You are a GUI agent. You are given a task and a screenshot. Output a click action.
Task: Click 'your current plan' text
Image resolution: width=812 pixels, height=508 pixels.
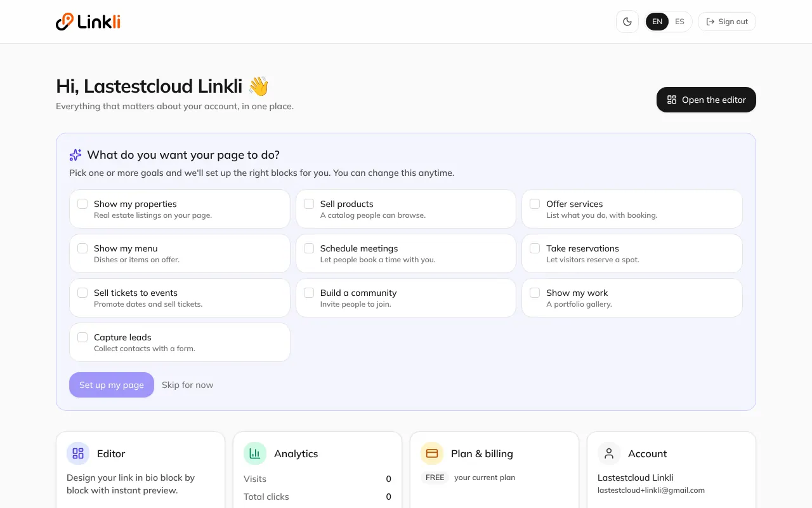click(x=485, y=478)
